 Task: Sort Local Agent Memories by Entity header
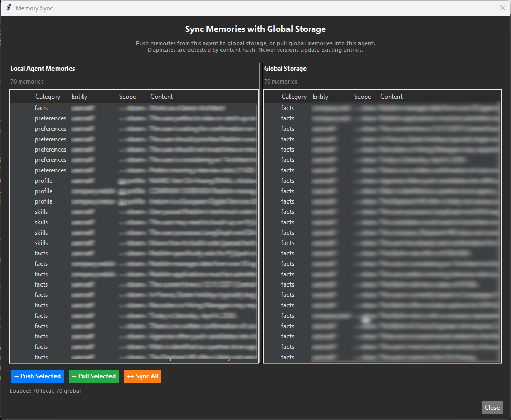click(79, 96)
